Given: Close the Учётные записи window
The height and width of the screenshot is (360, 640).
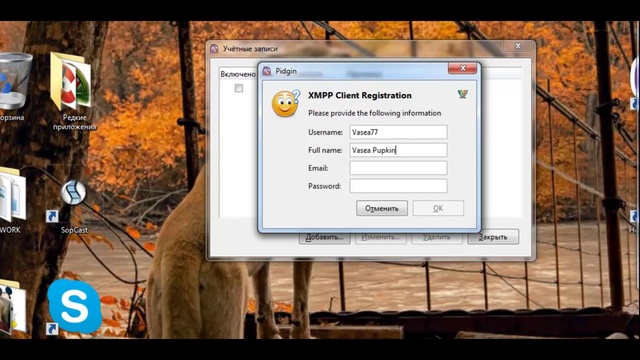Looking at the screenshot, I should [x=518, y=46].
